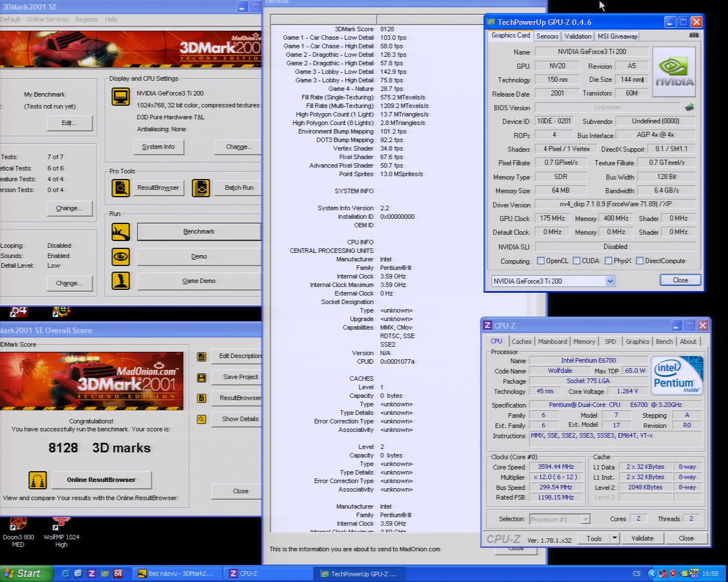Click the Benchmark button to run tests
The height and width of the screenshot is (582, 728).
click(x=199, y=232)
